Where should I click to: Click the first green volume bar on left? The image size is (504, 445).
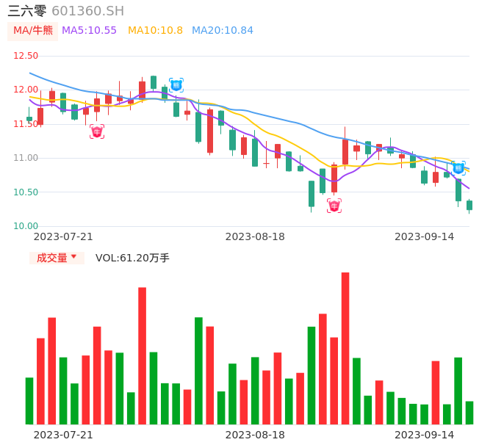[x=29, y=400]
